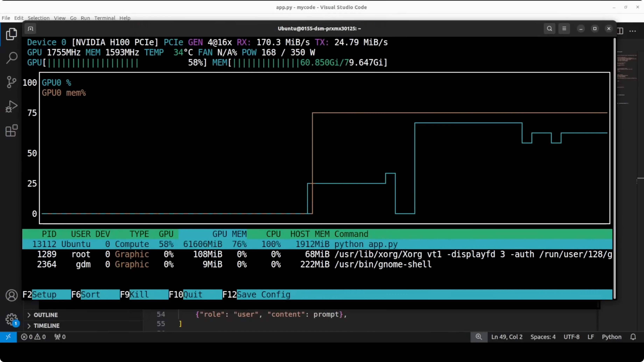This screenshot has height=362, width=644.
Task: Click the notifications bell in status bar
Action: pos(633,337)
